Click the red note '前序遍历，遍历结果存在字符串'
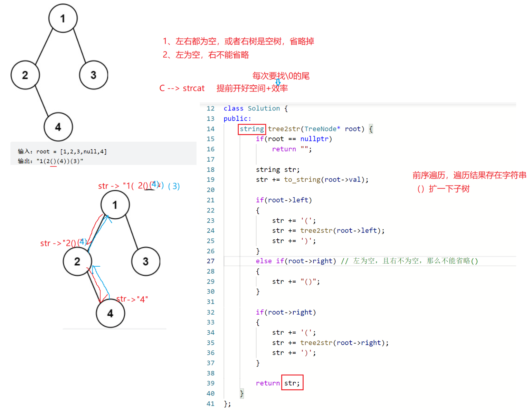The image size is (532, 410). [469, 175]
